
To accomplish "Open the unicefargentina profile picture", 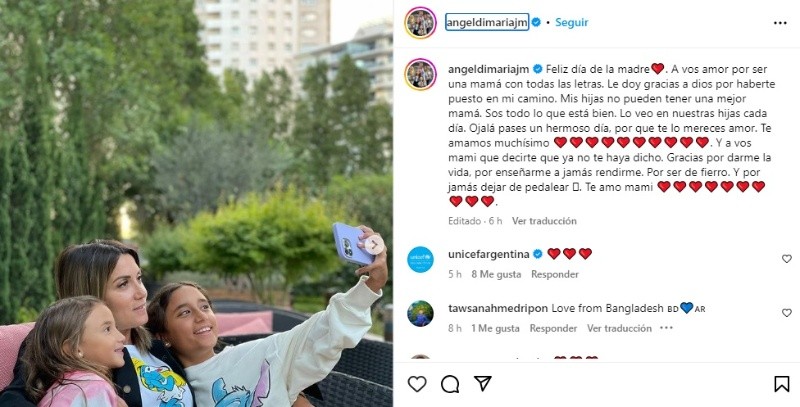I will (x=420, y=259).
